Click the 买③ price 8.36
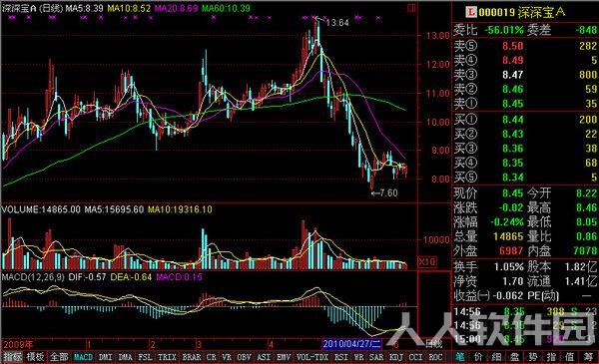The height and width of the screenshot is (364, 599). click(x=513, y=149)
